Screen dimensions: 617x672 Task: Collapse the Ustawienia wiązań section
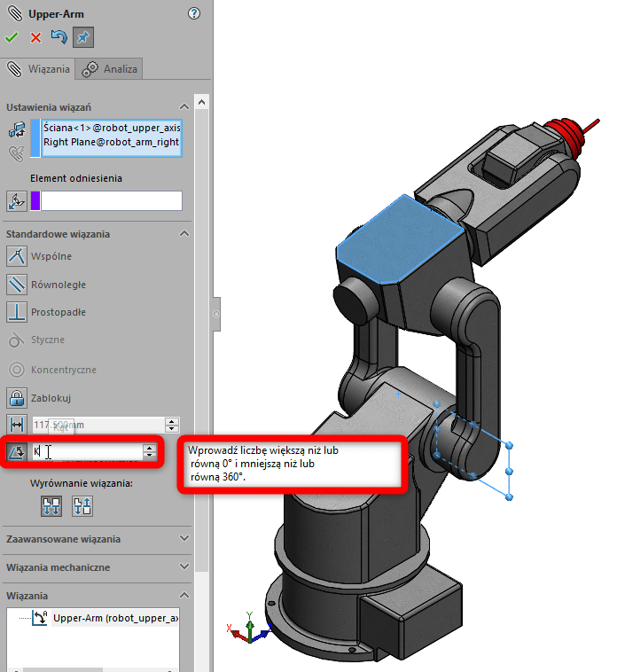pyautogui.click(x=184, y=106)
